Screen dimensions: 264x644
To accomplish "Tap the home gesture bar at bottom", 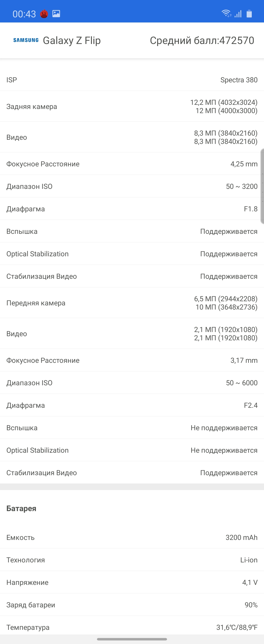I will (x=132, y=639).
